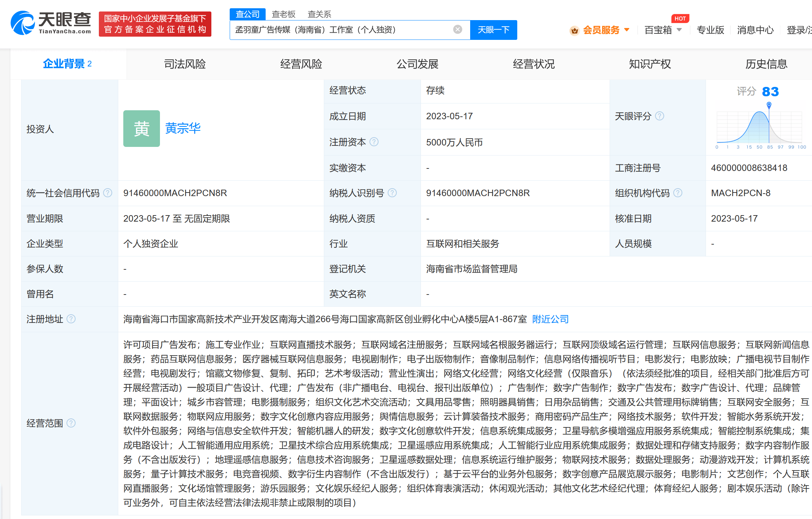Expand the 百宝箱 dropdown

point(663,30)
